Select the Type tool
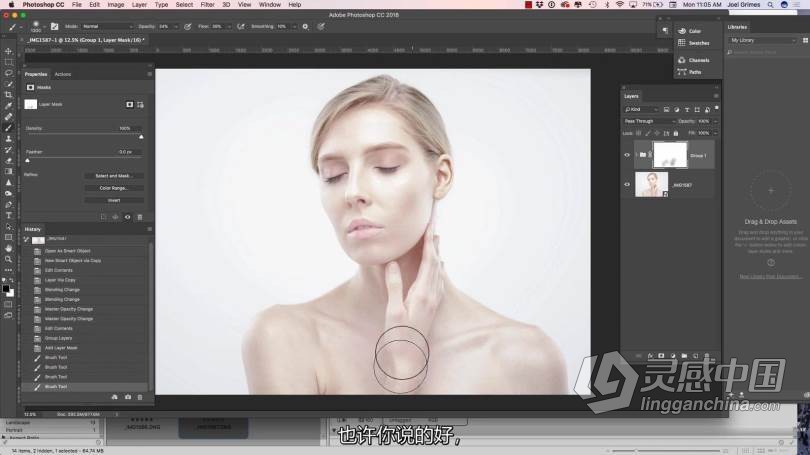Viewport: 810px width, 455px height. [x=8, y=215]
